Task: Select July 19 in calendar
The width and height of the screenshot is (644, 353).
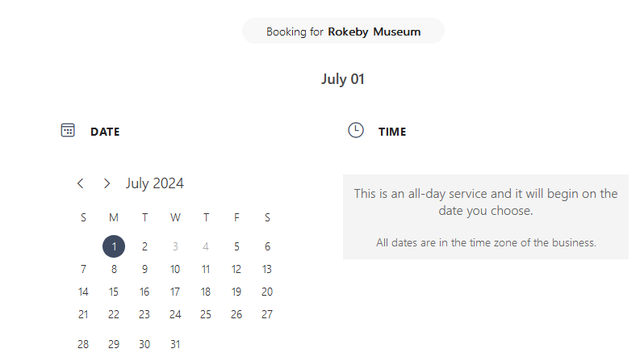Action: pos(236,292)
